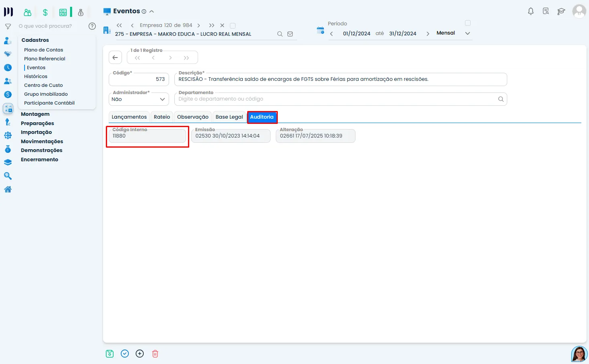Viewport: 589px width, 364px height.
Task: Go to previous period
Action: point(331,34)
